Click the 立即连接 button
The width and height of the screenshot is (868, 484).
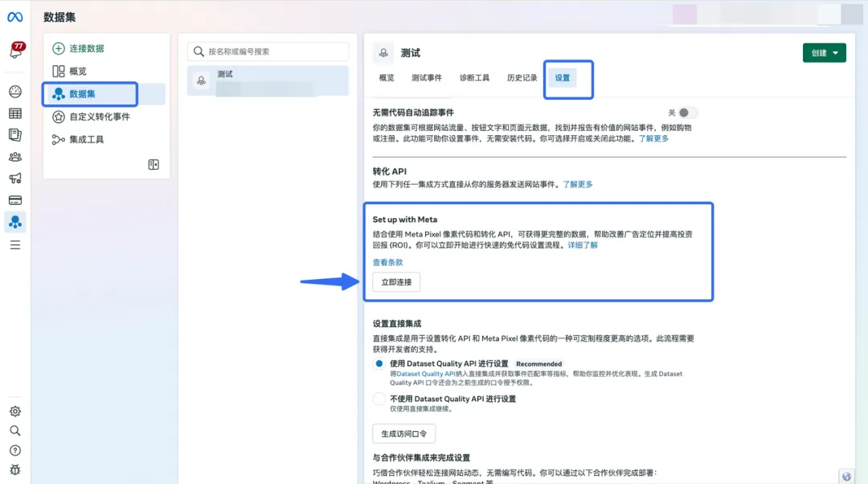pos(396,282)
